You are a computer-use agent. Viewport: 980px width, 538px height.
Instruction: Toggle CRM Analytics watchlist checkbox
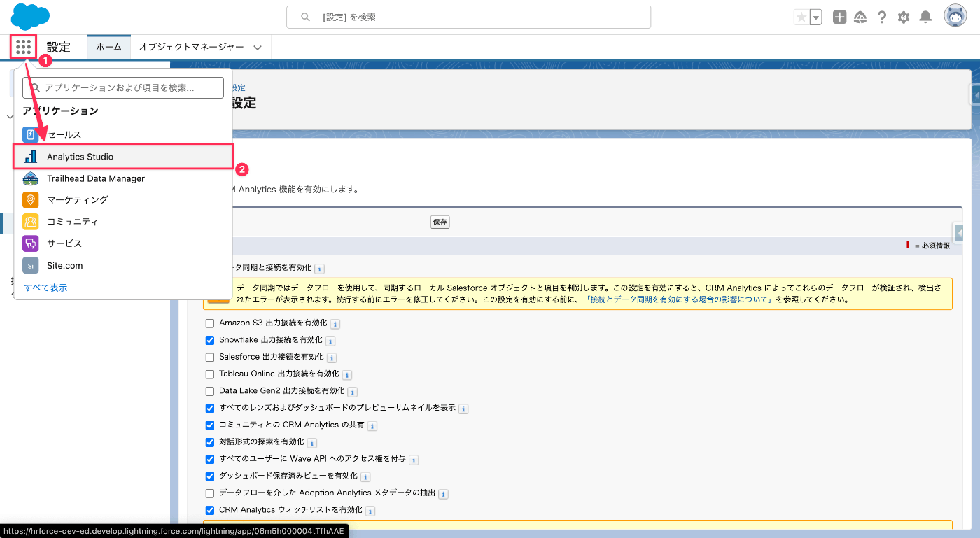pyautogui.click(x=210, y=511)
